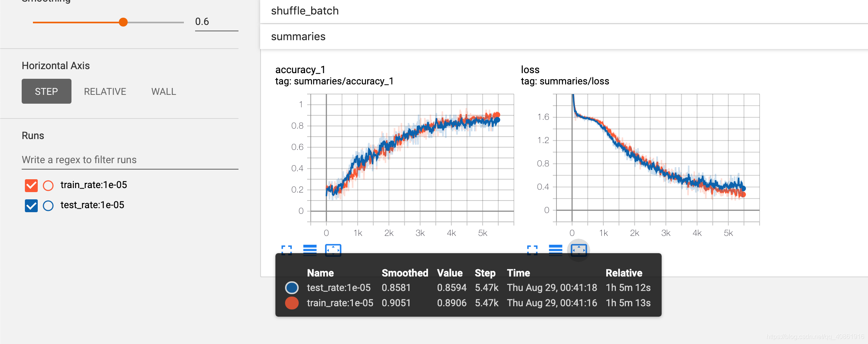
Task: Click tag summaries/loss text
Action: [x=565, y=81]
